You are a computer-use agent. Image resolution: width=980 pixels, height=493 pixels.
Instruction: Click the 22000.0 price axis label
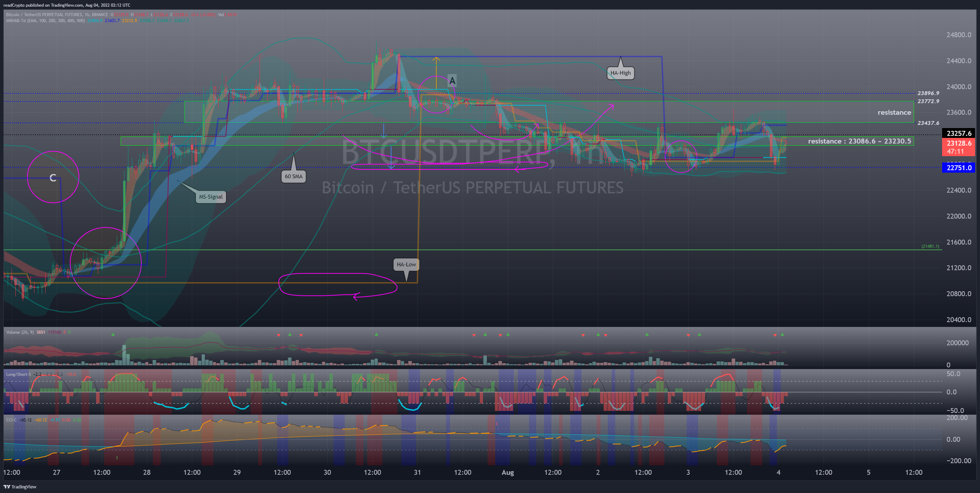point(958,216)
